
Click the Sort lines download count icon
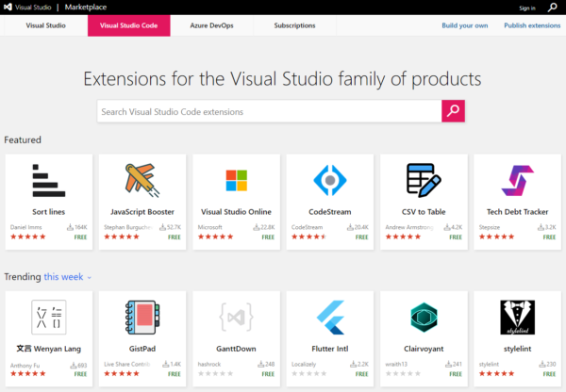point(70,227)
